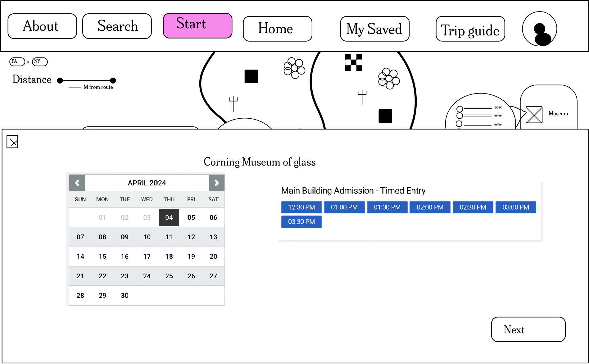Choose the 03:30 PM time slot
The height and width of the screenshot is (364, 589).
pyautogui.click(x=301, y=222)
